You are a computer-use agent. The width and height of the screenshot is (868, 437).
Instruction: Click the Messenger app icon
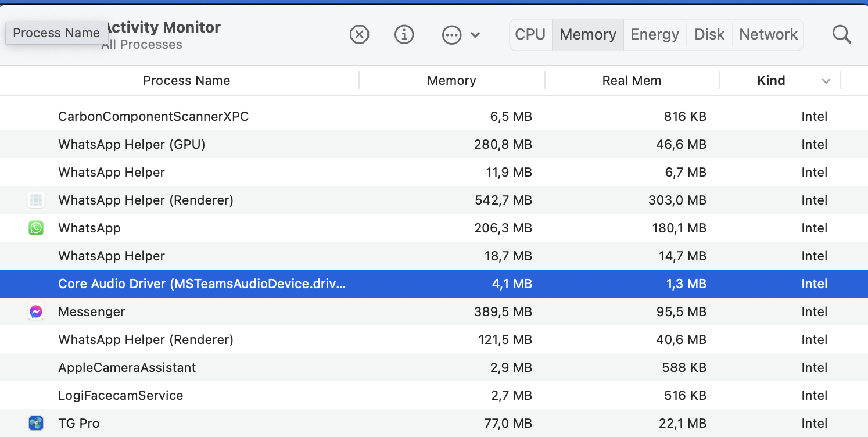36,312
